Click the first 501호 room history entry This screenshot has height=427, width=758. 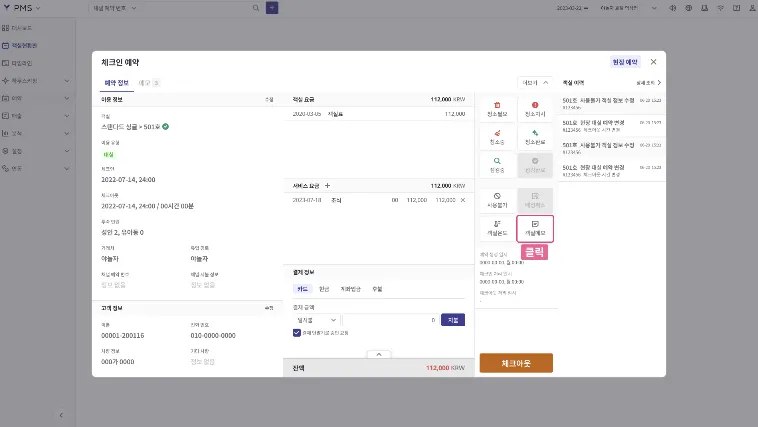pos(612,103)
